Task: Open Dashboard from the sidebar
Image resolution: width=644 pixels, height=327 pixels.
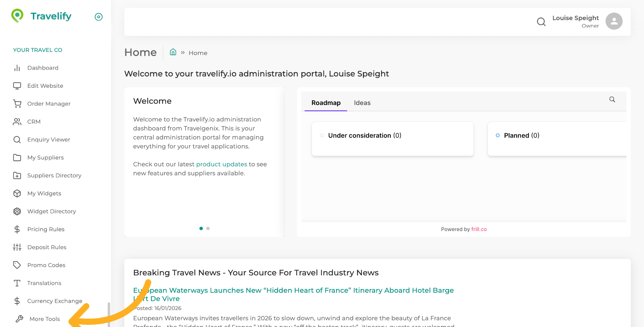Action: (x=43, y=68)
